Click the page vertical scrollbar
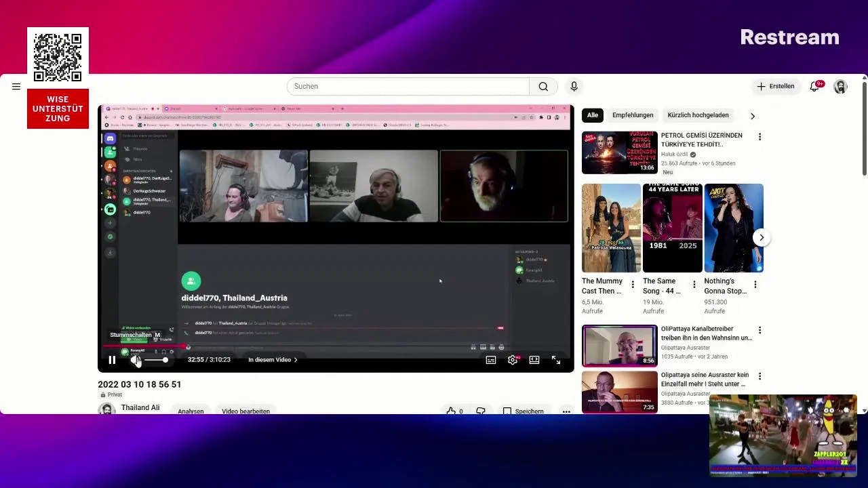Screen dimensions: 868x488 point(864,129)
